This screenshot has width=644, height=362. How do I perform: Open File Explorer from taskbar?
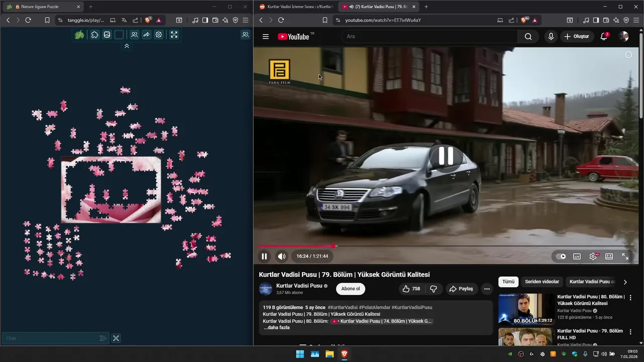pyautogui.click(x=330, y=354)
